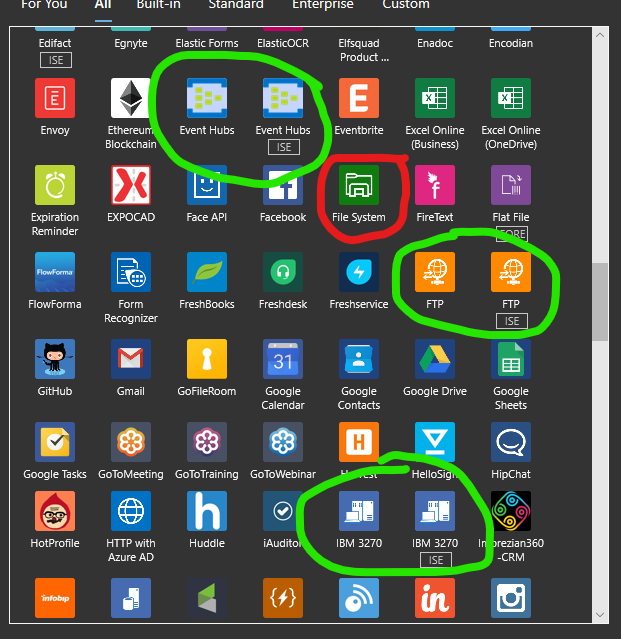621x639 pixels.
Task: Choose the Event Hubs connector without ISE label
Action: pyautogui.click(x=207, y=98)
